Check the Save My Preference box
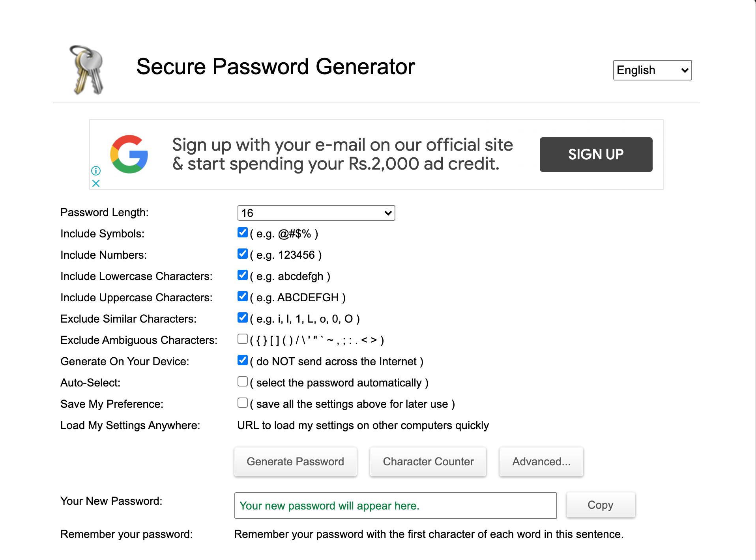The image size is (756, 560). coord(243,403)
